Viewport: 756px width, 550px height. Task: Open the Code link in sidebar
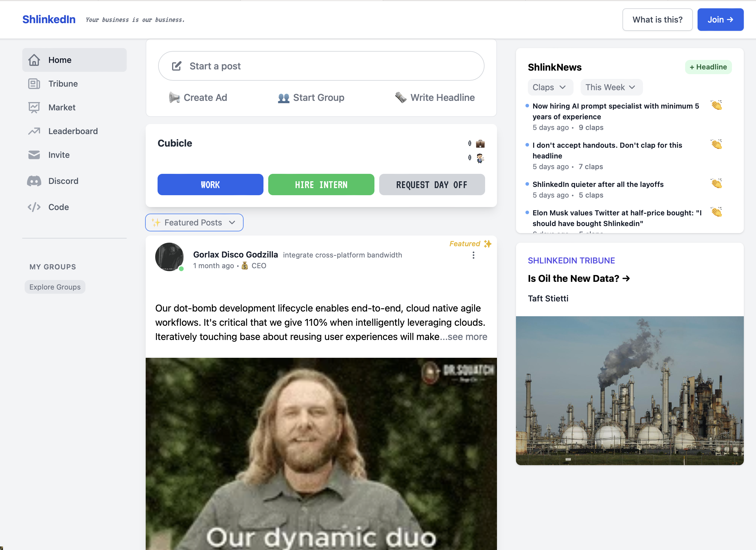(x=74, y=207)
